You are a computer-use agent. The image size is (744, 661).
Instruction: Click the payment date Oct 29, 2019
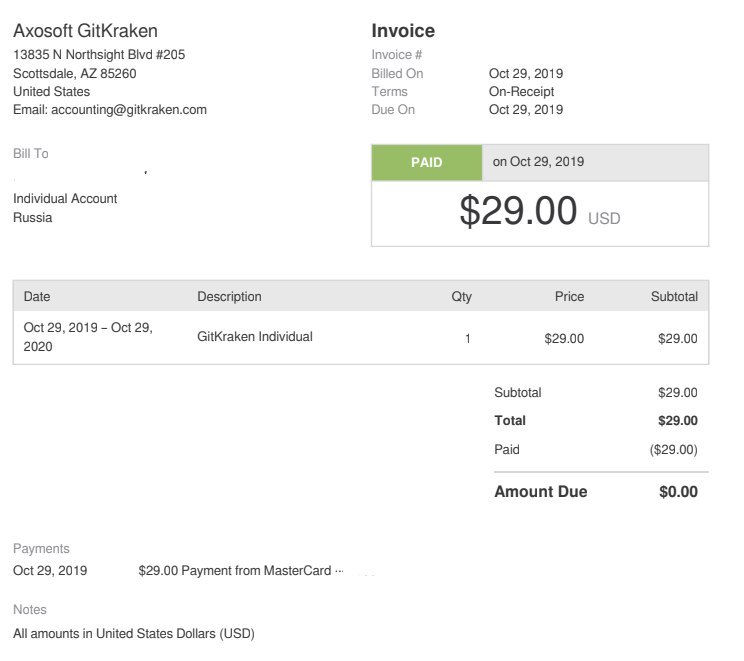pyautogui.click(x=50, y=571)
